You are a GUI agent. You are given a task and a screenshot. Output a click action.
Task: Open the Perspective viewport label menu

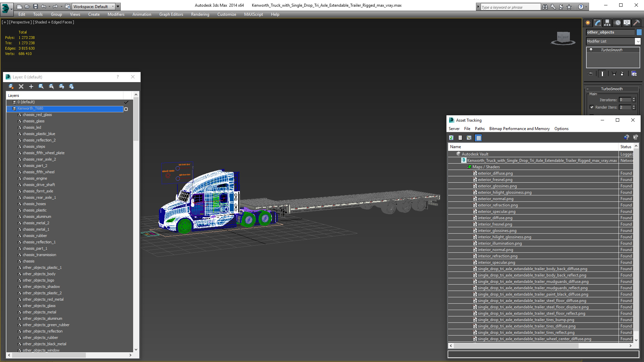tap(20, 22)
